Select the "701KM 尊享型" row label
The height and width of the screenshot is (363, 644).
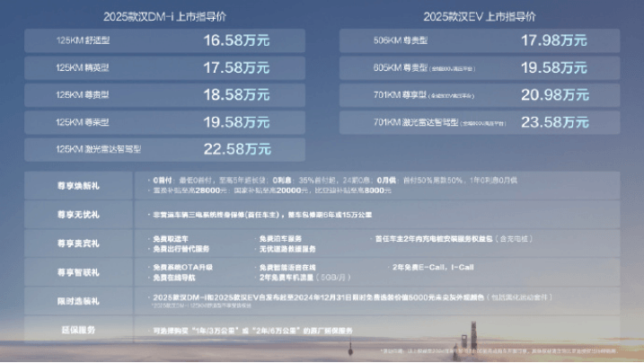point(424,95)
